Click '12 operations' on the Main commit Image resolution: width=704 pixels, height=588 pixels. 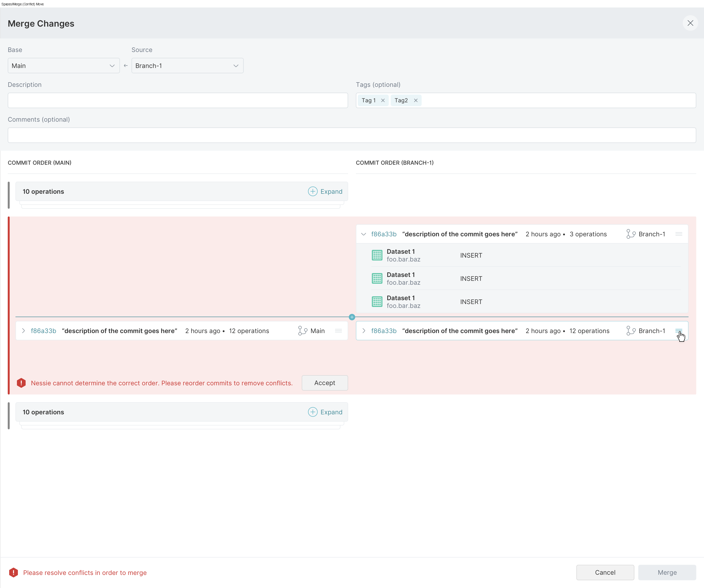[249, 331]
